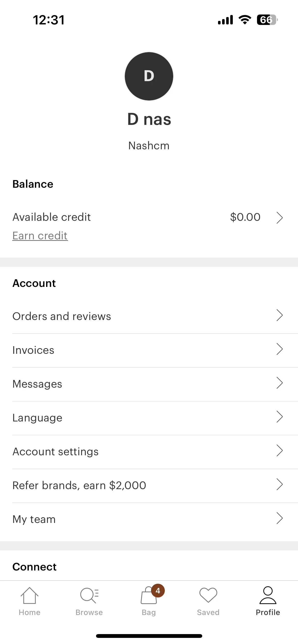Screen dimensions: 298x644
Task: Select the Profile person icon
Action: tap(268, 595)
